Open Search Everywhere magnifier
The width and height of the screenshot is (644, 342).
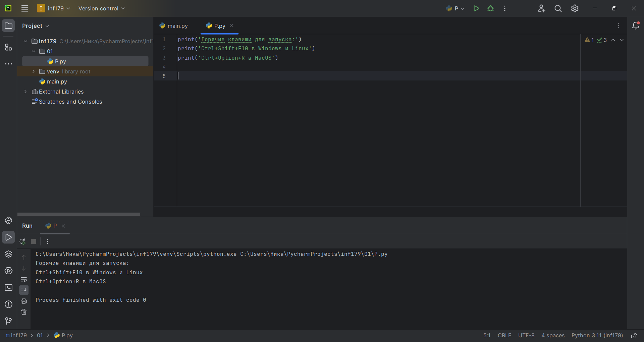pyautogui.click(x=558, y=8)
